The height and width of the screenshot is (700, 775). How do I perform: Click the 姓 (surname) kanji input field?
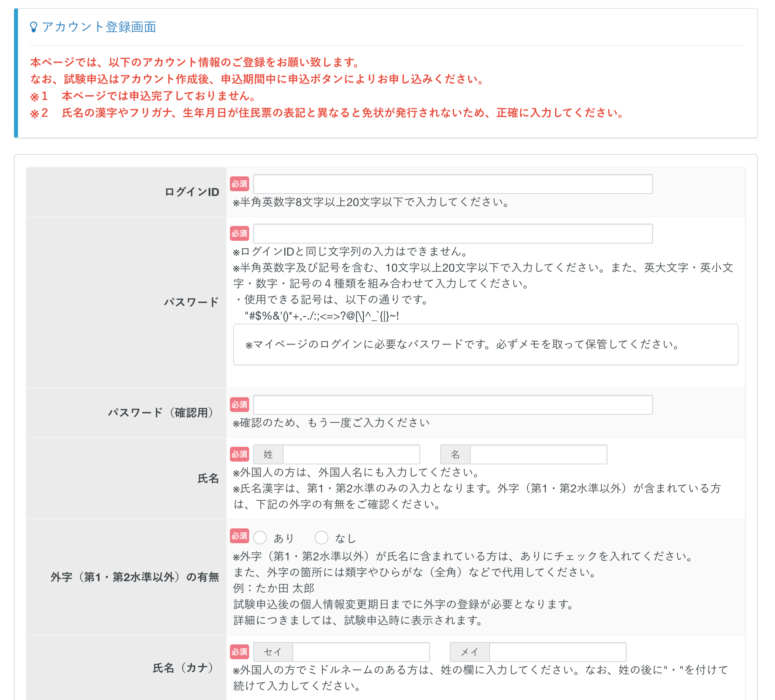(x=351, y=454)
